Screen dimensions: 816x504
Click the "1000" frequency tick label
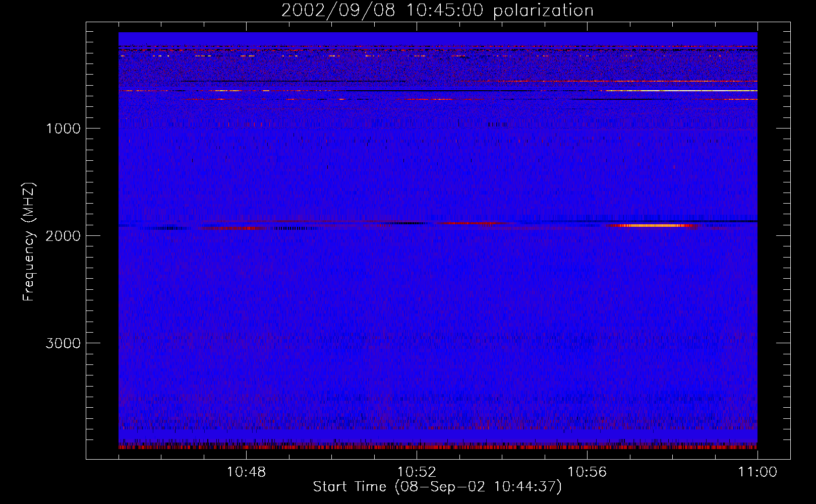click(63, 129)
